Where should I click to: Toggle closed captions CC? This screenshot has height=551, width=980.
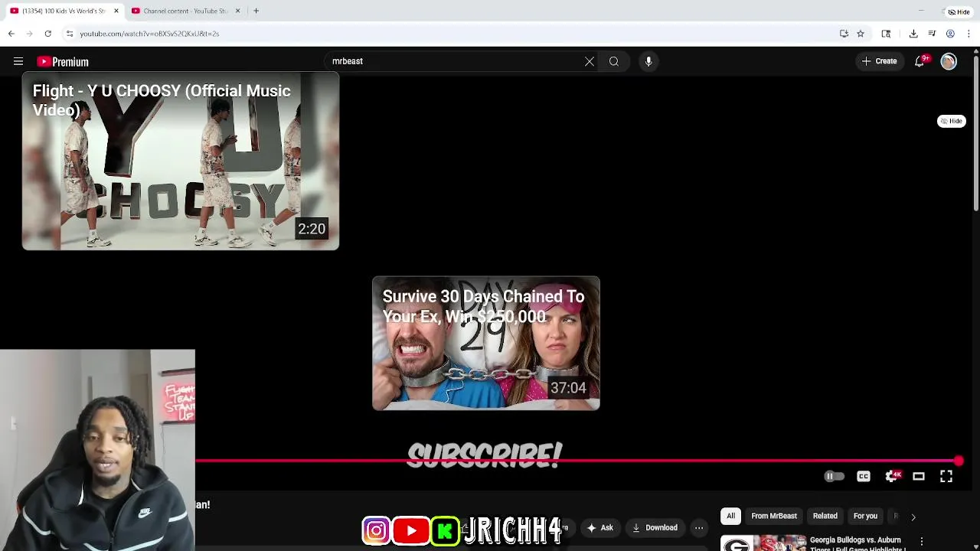864,477
